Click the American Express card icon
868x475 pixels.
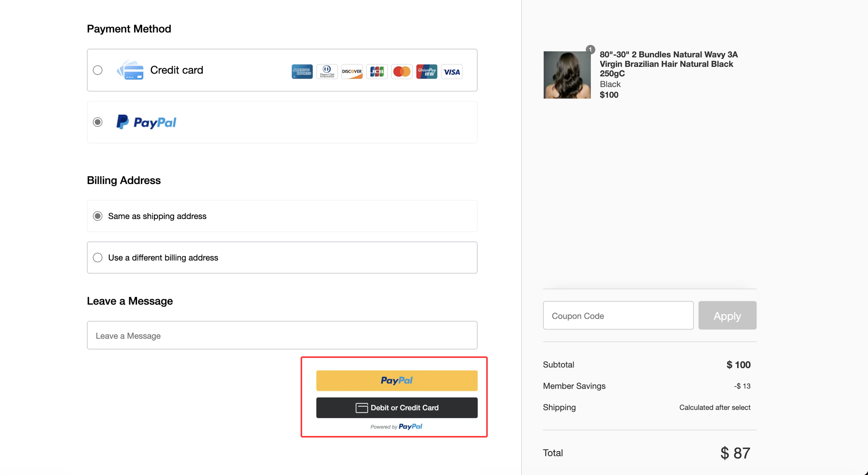coord(302,71)
